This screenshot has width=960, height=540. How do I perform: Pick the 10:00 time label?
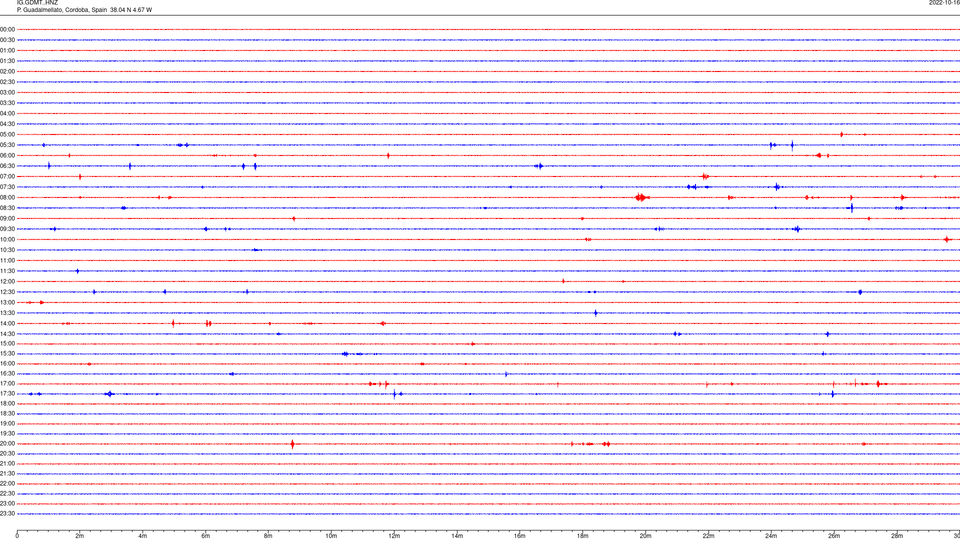(7, 239)
